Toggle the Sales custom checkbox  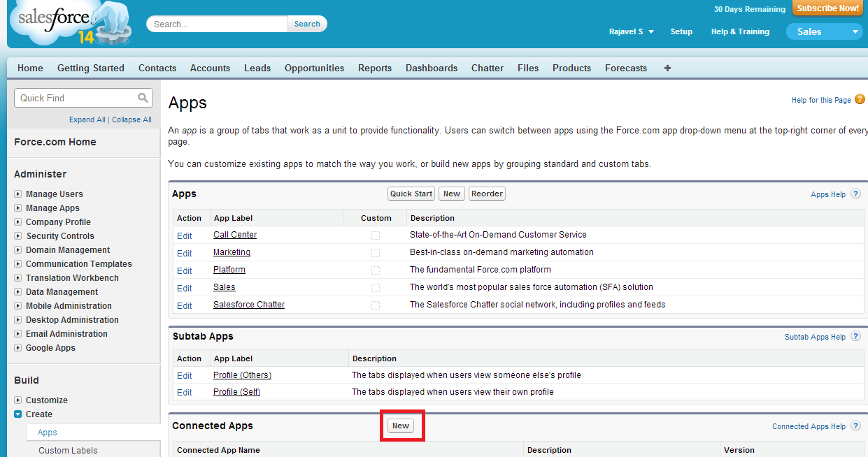pos(376,288)
